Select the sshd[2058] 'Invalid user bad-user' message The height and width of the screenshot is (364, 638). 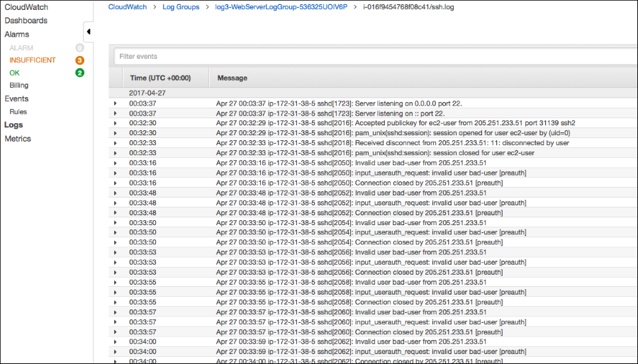pyautogui.click(x=351, y=283)
